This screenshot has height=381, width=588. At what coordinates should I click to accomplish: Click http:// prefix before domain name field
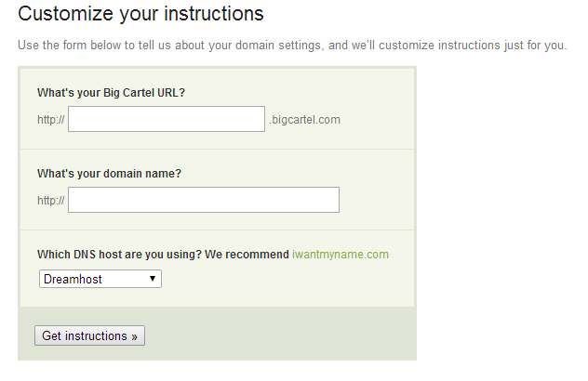[x=50, y=201]
